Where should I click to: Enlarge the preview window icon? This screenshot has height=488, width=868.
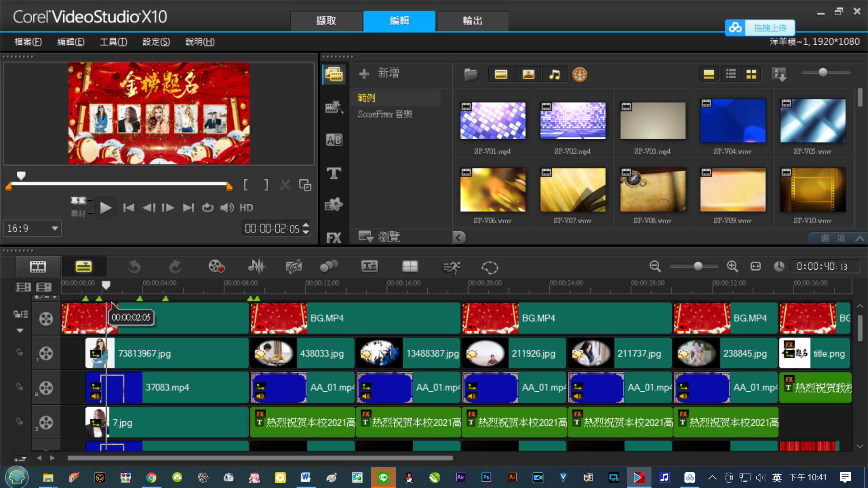pos(305,185)
